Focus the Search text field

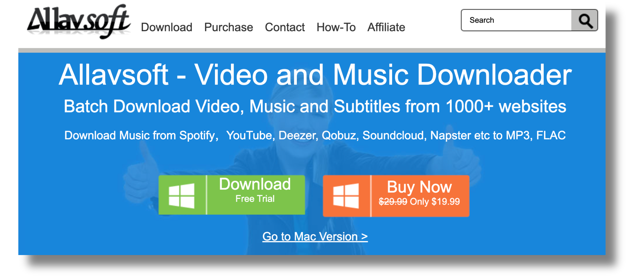[516, 20]
